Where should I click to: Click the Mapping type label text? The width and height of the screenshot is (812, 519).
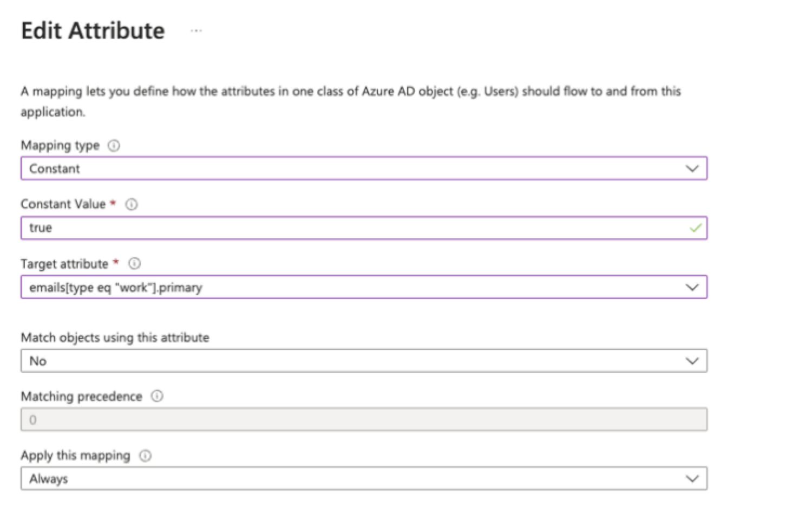pyautogui.click(x=60, y=146)
